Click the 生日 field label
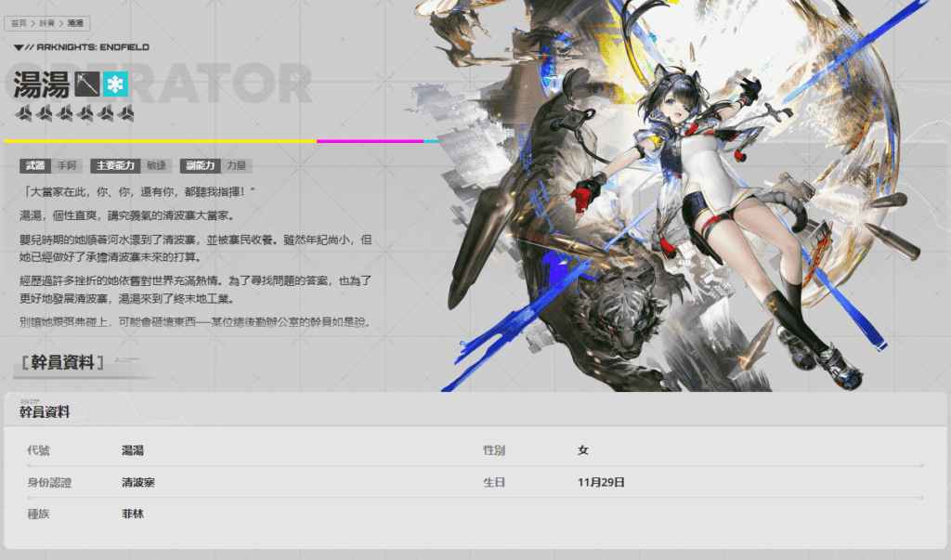 [x=494, y=482]
